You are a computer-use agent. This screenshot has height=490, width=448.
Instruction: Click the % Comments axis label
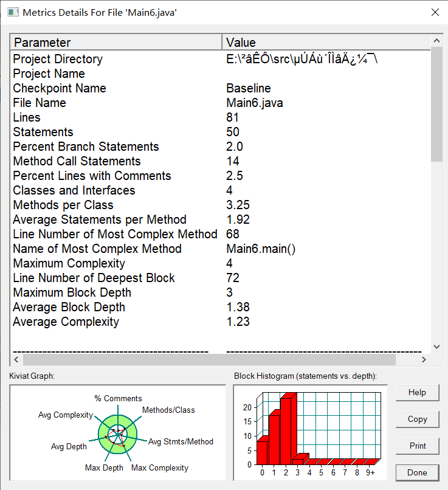point(118,398)
